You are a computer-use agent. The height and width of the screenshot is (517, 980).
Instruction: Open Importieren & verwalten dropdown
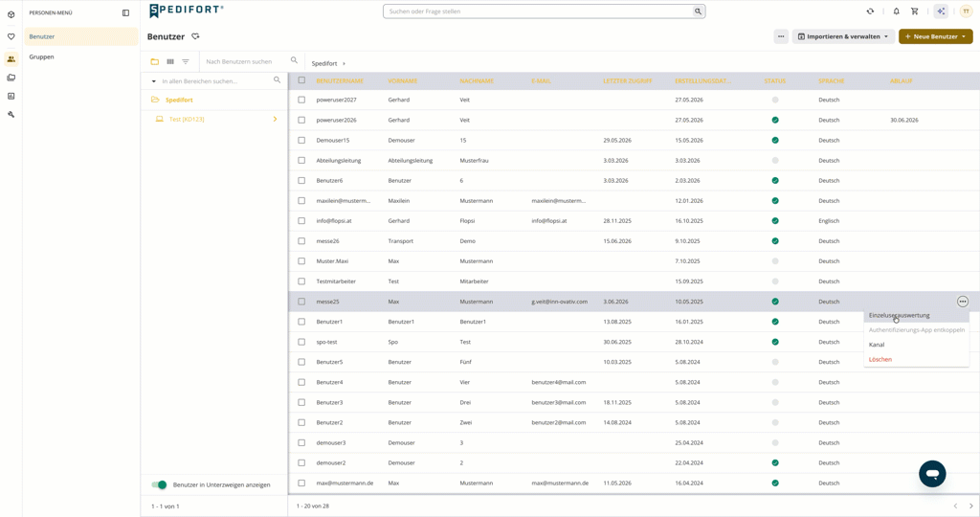tap(844, 36)
